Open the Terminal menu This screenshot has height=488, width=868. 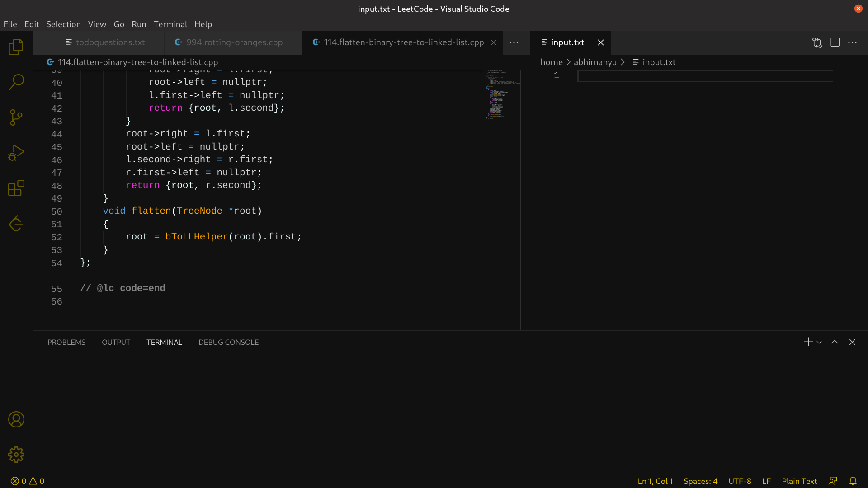coord(170,24)
